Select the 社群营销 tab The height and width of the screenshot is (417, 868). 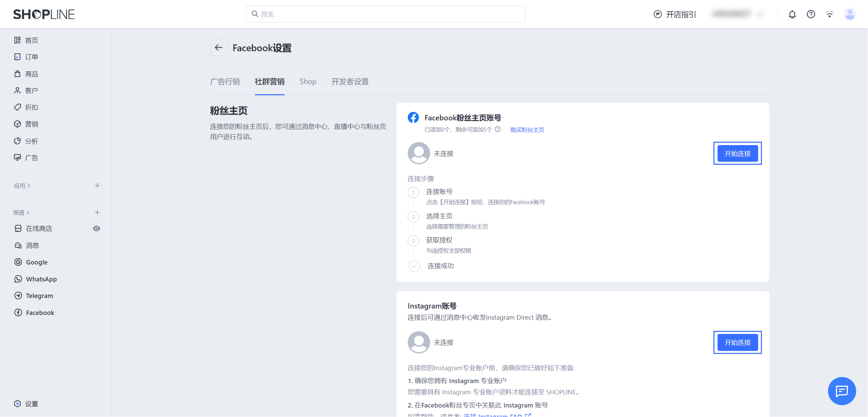click(270, 82)
